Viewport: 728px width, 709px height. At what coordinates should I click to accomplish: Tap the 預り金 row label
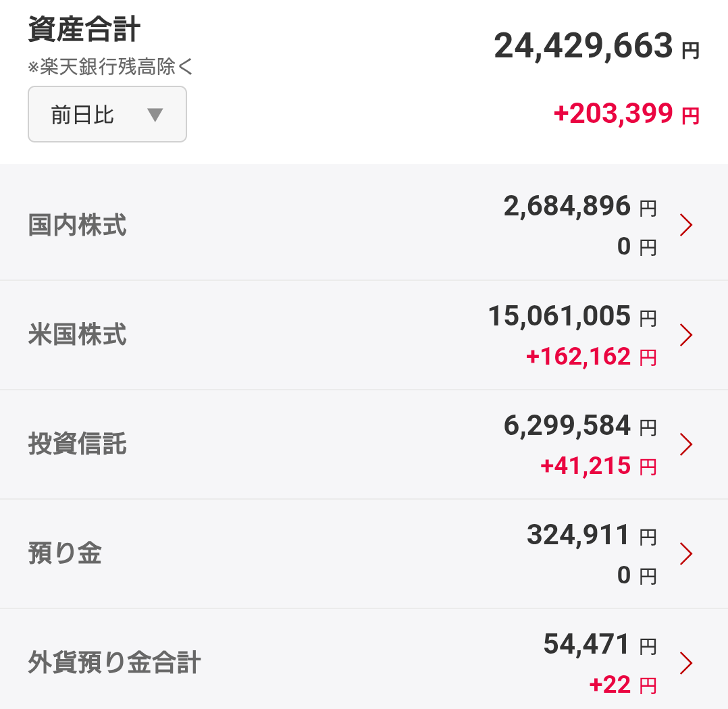[x=65, y=554]
